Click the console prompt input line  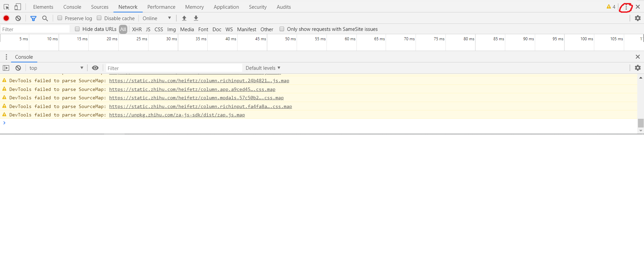(319, 123)
